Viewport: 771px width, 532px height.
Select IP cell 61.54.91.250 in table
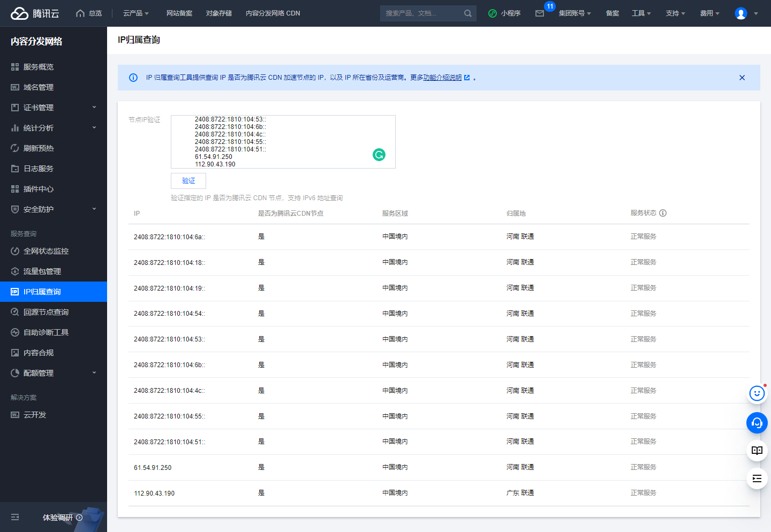click(153, 468)
